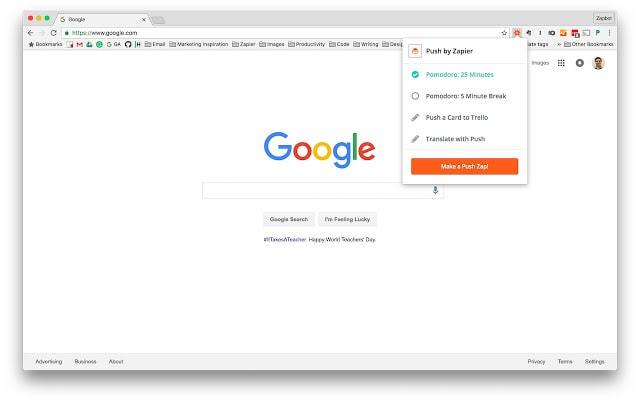Open Google notifications bell icon
This screenshot has height=400, width=640.
point(580,63)
